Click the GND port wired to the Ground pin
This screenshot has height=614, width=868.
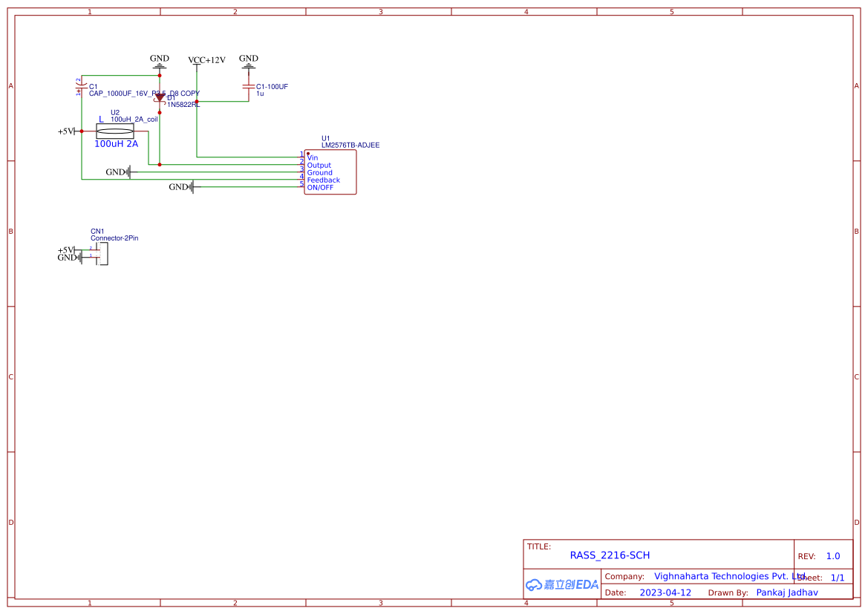(x=126, y=172)
